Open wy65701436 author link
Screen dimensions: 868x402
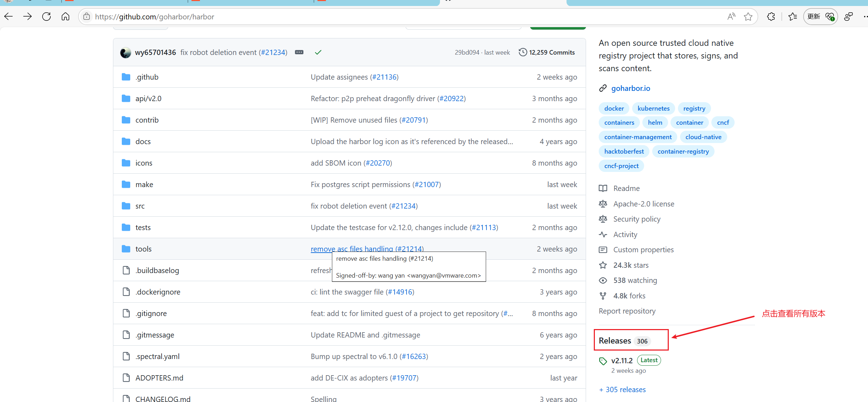pos(156,52)
